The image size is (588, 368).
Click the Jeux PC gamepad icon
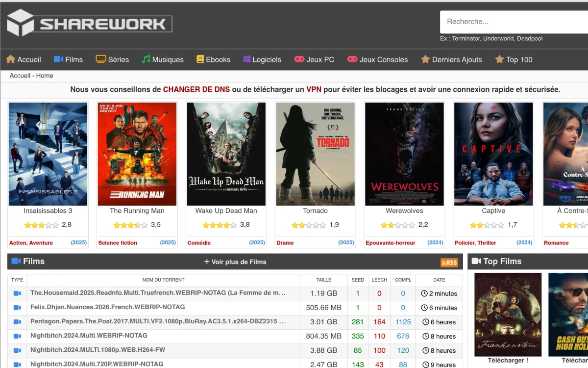click(299, 59)
